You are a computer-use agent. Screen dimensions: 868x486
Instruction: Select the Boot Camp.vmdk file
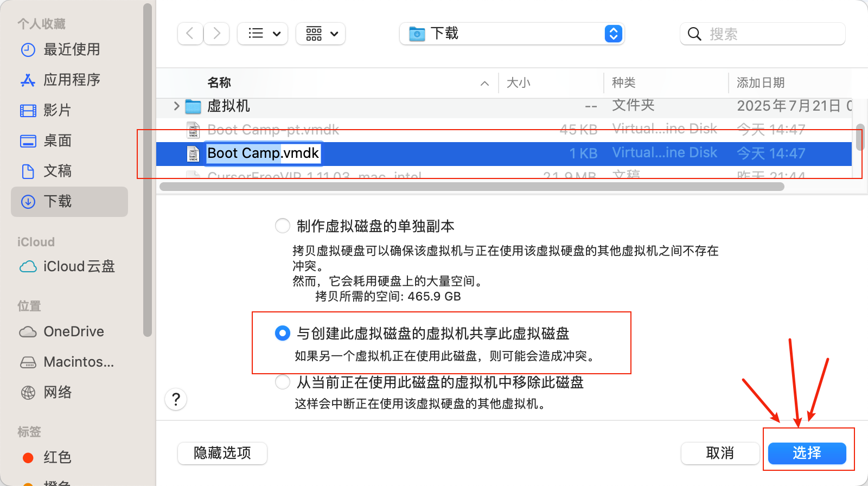[504, 154]
